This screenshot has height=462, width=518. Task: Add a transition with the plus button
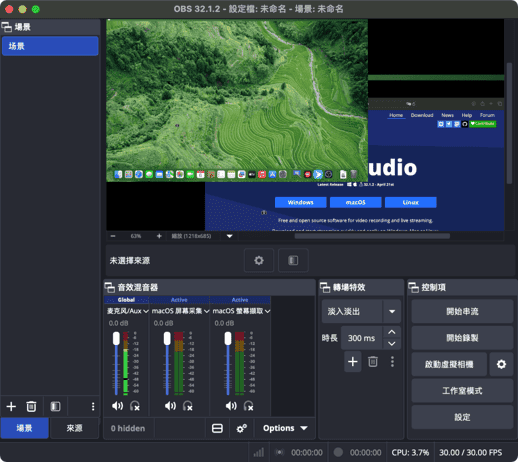click(x=353, y=362)
